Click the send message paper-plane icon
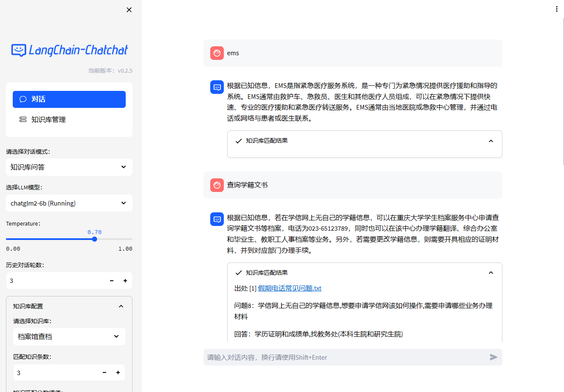564x392 pixels. pos(494,357)
